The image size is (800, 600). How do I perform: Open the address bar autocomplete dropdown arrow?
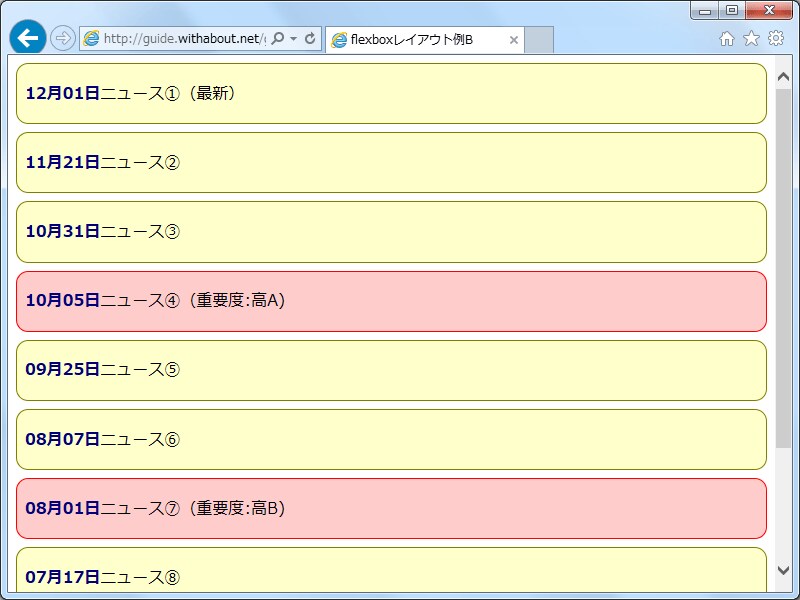click(293, 38)
